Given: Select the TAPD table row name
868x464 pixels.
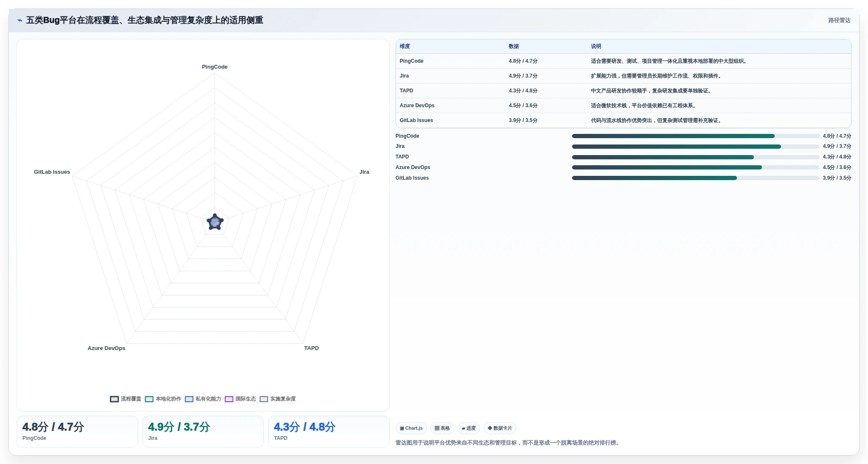Looking at the screenshot, I should [x=406, y=91].
